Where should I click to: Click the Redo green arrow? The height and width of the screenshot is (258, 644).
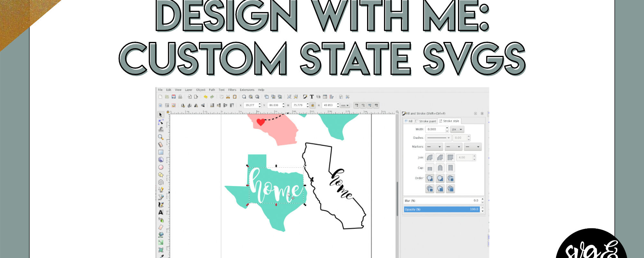coord(212,97)
